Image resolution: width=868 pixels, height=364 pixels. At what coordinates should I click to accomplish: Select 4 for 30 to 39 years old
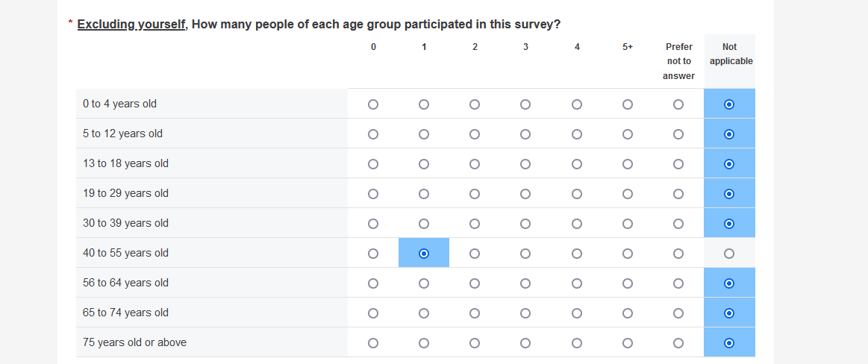click(577, 224)
